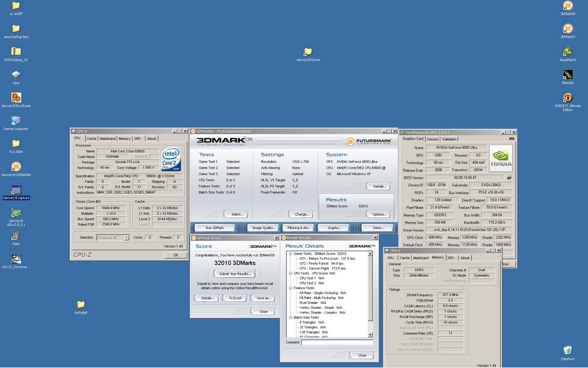Switch to Mainboard tab in the CPU-Z window showing the CPU tab

(107, 139)
